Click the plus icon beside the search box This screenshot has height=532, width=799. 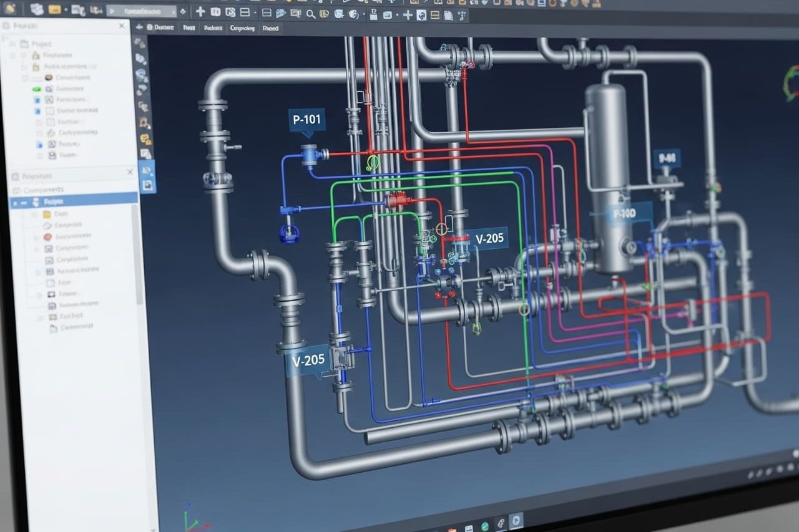click(200, 12)
